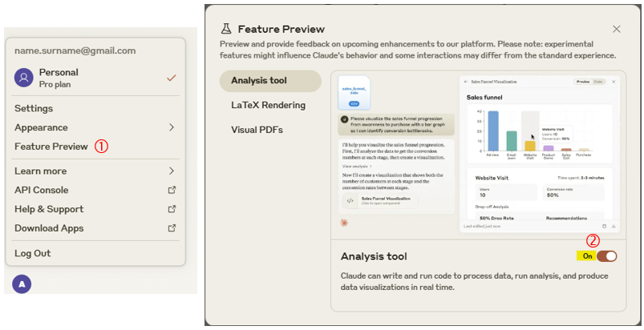Click the Website Visit panel heading

[x=492, y=178]
